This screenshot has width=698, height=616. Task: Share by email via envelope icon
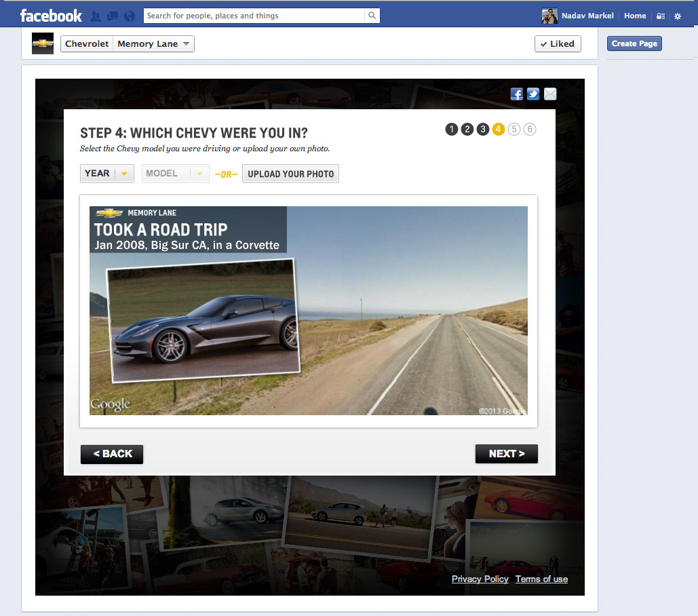coord(550,94)
